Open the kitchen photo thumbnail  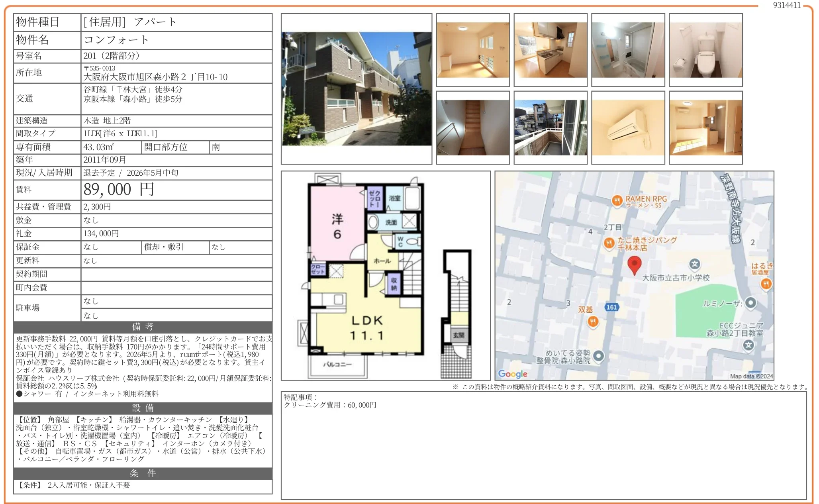(x=550, y=50)
